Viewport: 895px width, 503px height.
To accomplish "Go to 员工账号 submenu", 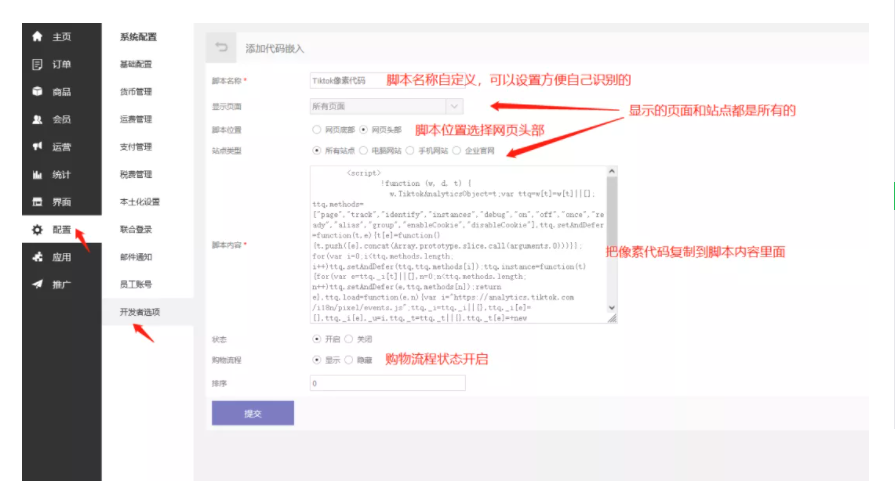I will coord(136,284).
